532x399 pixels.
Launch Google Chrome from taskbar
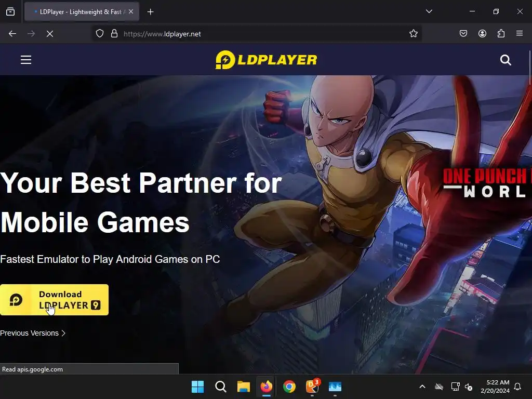tap(289, 387)
